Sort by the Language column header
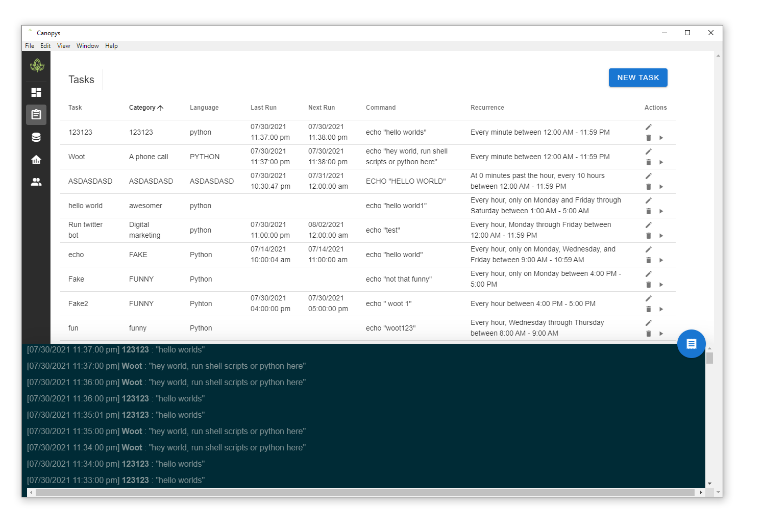 tap(204, 108)
